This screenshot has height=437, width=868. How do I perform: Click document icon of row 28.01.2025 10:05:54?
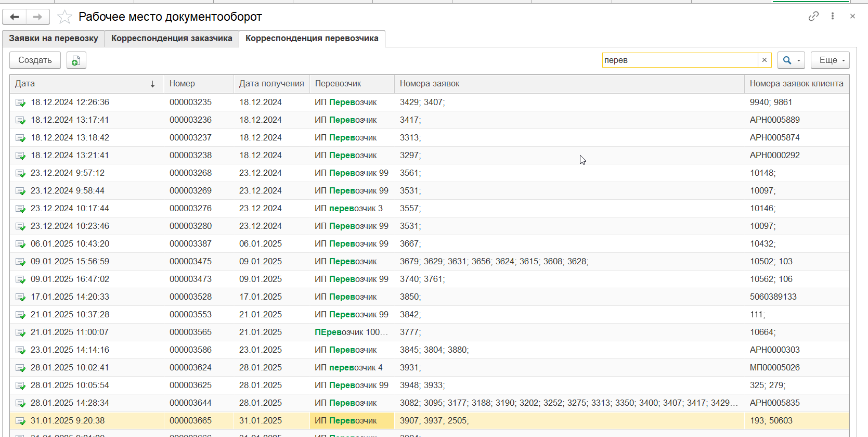click(20, 385)
